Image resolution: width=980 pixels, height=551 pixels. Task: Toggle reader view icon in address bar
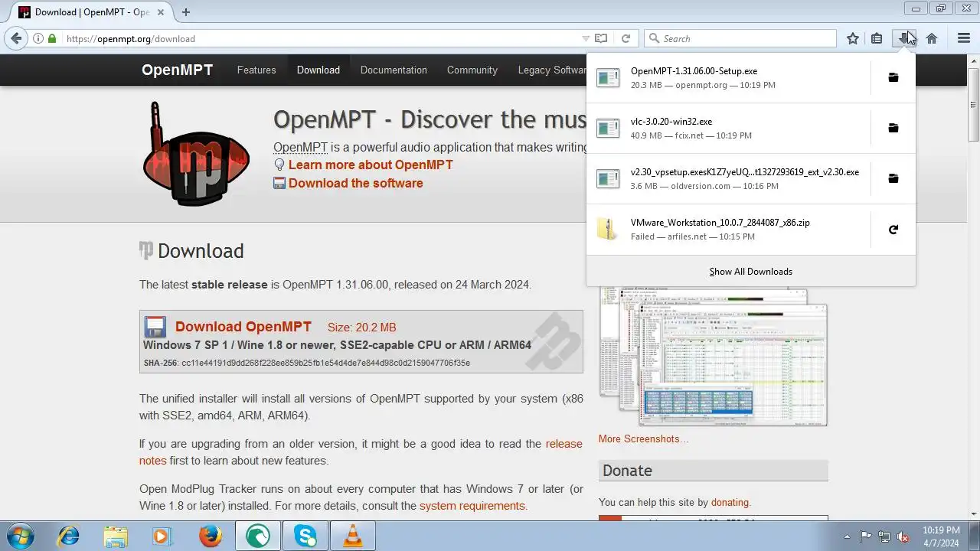[601, 38]
